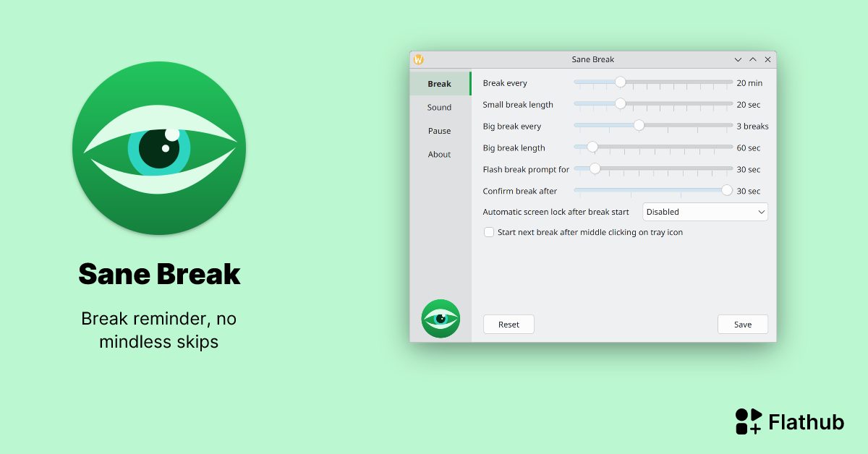
Task: Switch to the Sound tab
Action: (x=439, y=107)
